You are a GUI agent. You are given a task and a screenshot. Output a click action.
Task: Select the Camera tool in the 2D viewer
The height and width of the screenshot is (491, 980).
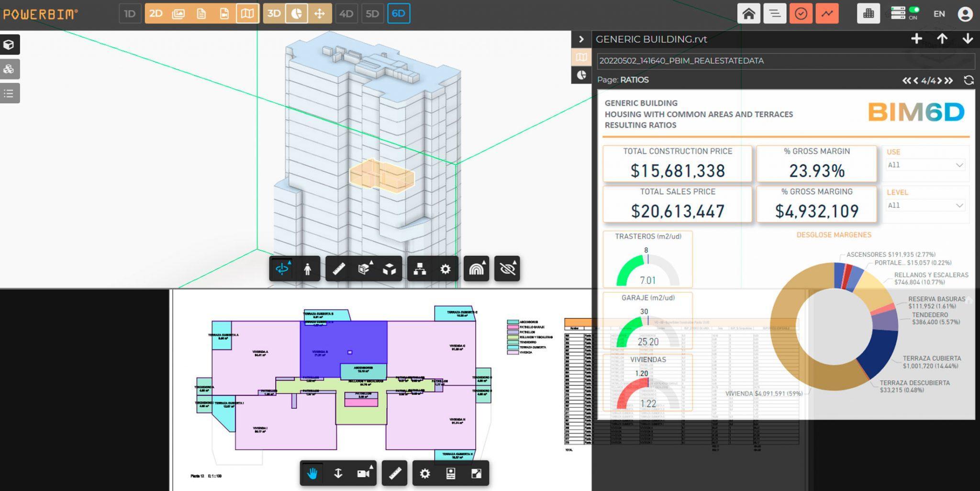click(365, 473)
